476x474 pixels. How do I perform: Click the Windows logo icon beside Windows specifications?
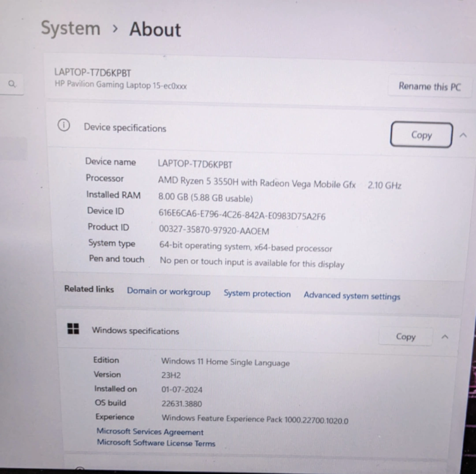click(73, 328)
